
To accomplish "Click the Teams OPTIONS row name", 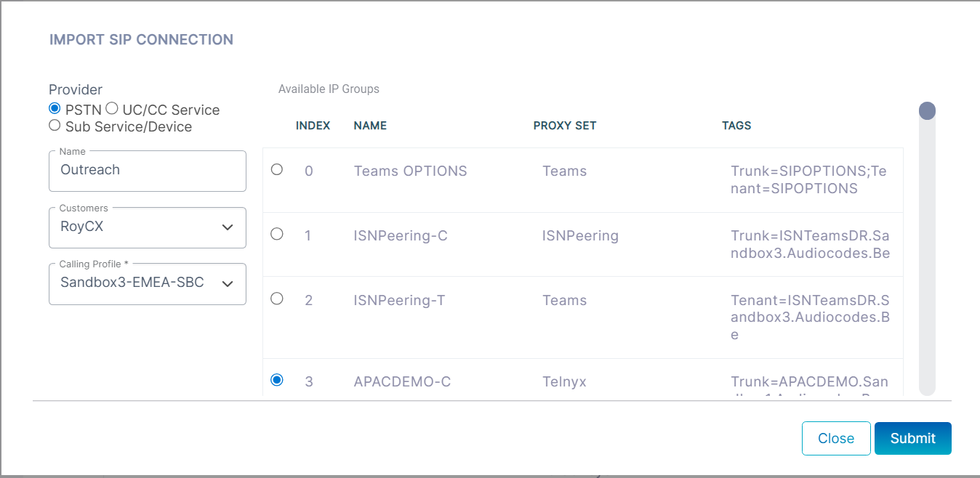I will click(x=410, y=171).
